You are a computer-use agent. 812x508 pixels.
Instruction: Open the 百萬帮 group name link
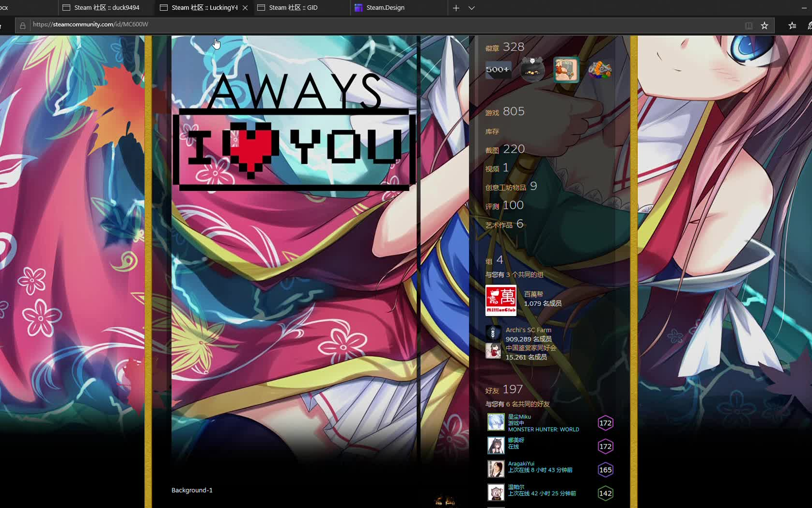[x=533, y=294]
